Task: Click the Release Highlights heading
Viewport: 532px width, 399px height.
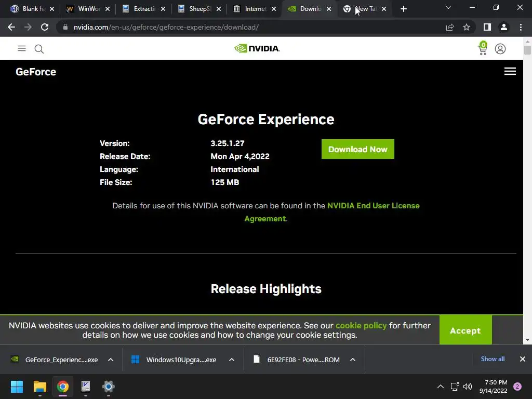Action: pyautogui.click(x=266, y=289)
